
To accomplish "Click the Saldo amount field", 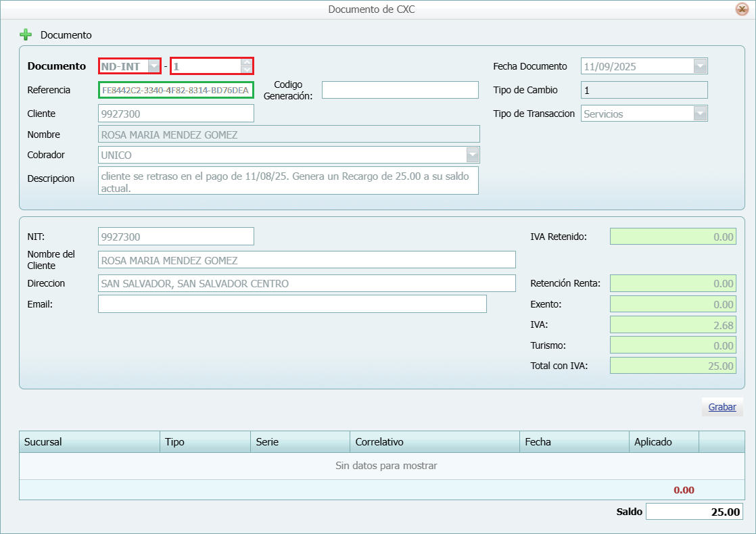I will [x=694, y=512].
